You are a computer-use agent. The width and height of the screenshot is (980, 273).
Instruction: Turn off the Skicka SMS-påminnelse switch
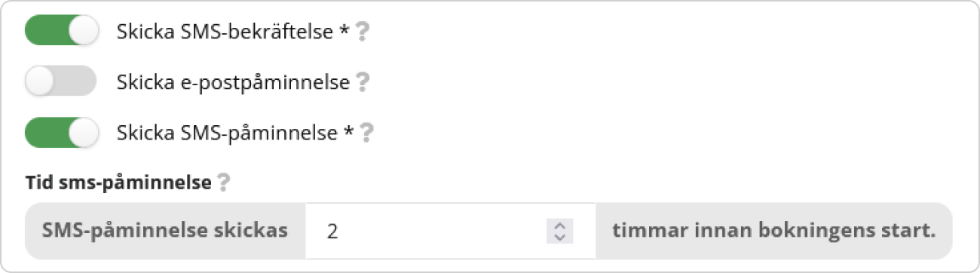click(61, 133)
